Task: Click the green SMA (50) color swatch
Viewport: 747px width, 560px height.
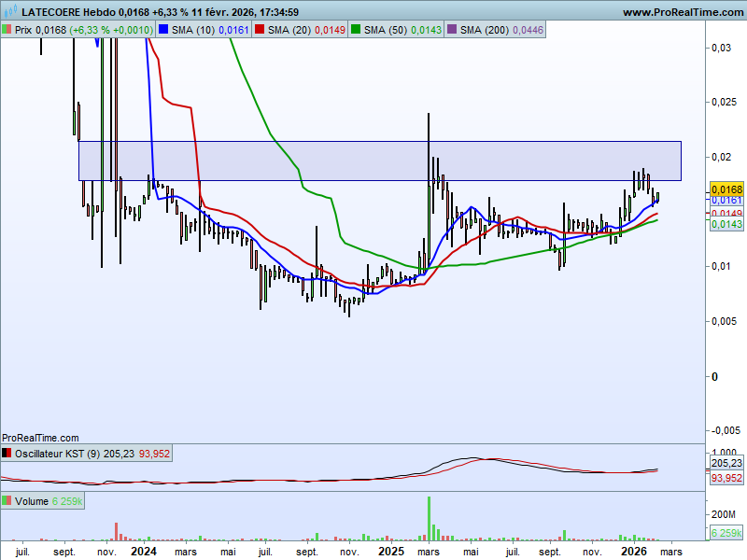Action: [356, 30]
